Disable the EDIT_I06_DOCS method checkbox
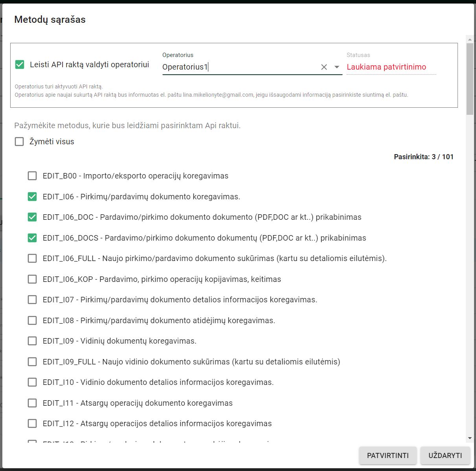This screenshot has height=471, width=476. click(x=32, y=238)
